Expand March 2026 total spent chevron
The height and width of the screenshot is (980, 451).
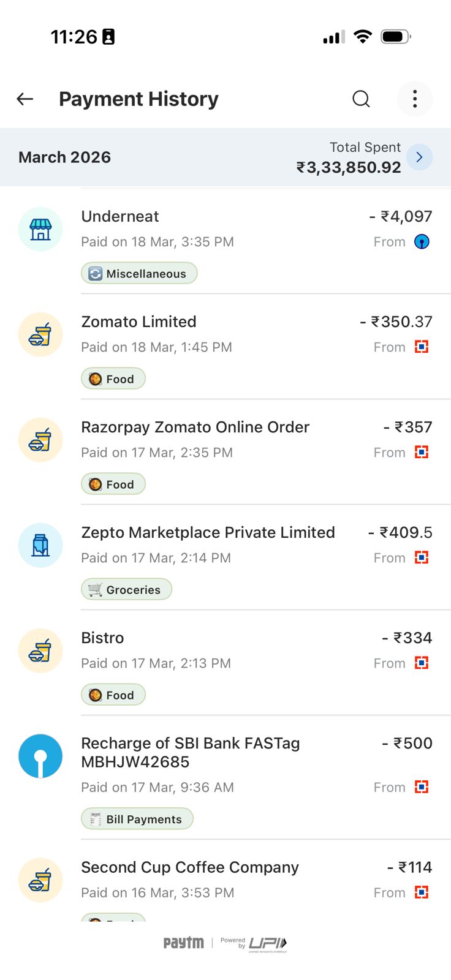419,157
